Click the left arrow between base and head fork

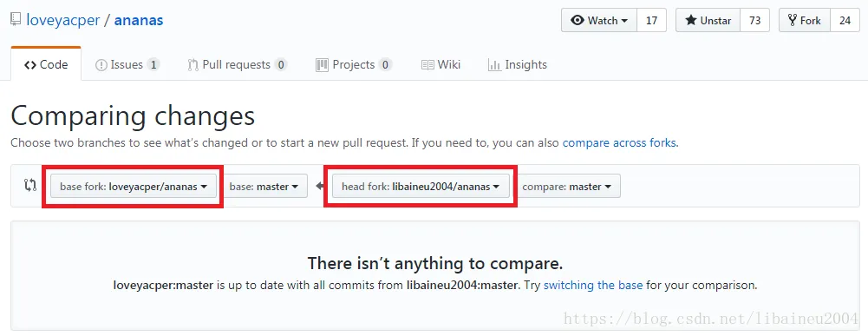(x=320, y=187)
